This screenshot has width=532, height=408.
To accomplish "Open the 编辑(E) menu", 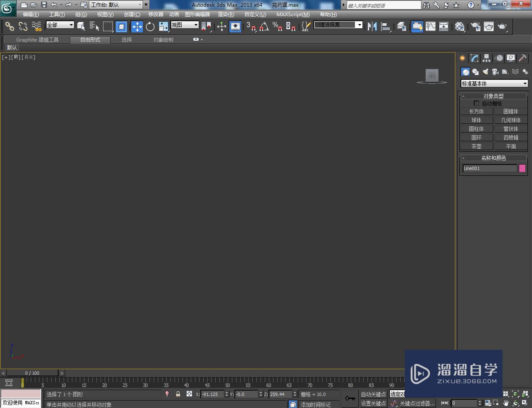I will click(31, 15).
